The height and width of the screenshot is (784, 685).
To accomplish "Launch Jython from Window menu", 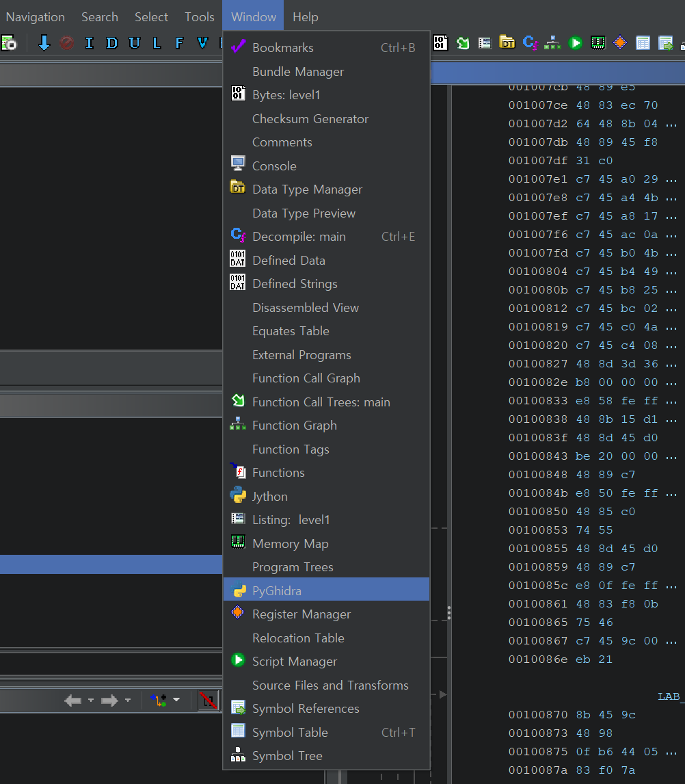I will click(326, 497).
